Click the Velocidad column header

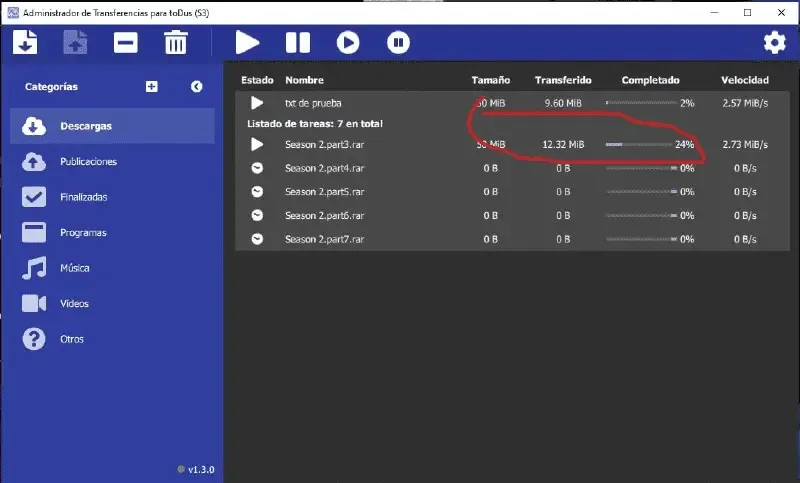(745, 80)
